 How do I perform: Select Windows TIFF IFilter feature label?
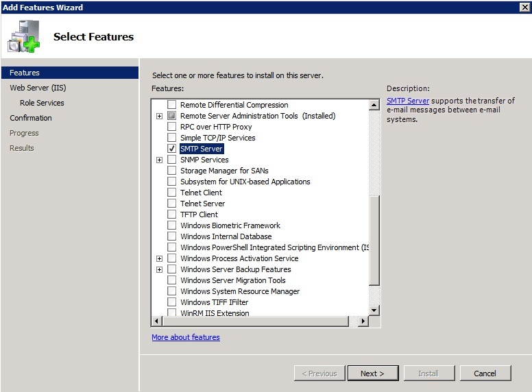[x=214, y=302]
